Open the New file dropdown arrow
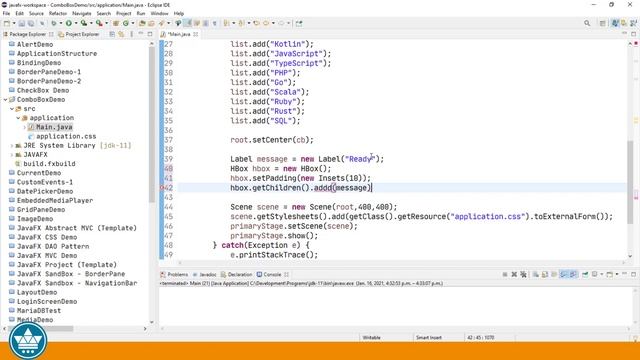Viewport: 640px width, 360px height. pyautogui.click(x=14, y=23)
